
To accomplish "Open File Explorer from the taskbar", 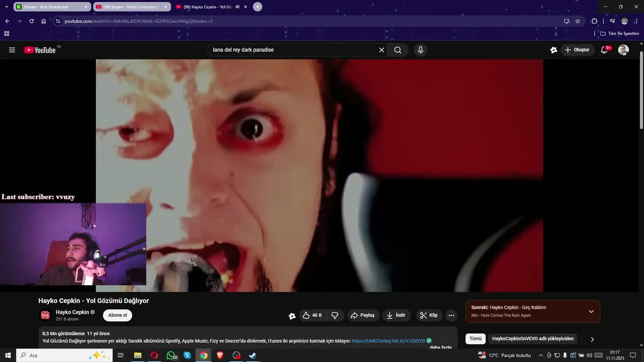I will (137, 355).
